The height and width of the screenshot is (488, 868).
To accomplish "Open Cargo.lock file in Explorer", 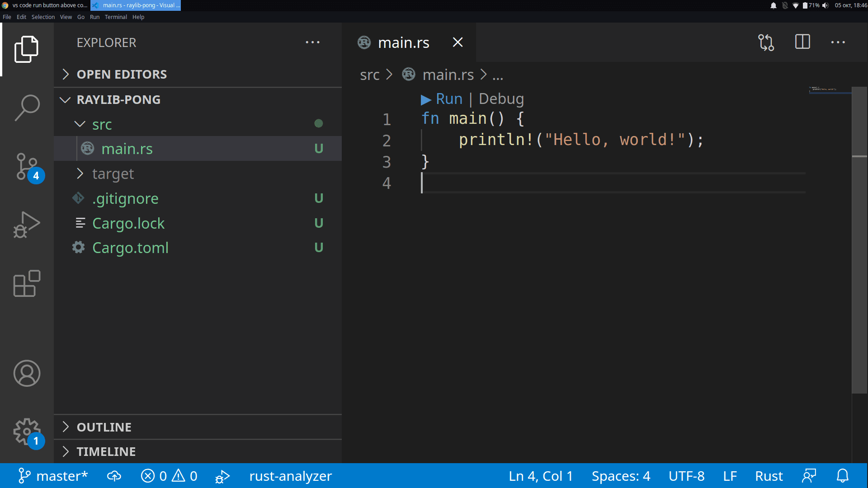I will point(198,223).
